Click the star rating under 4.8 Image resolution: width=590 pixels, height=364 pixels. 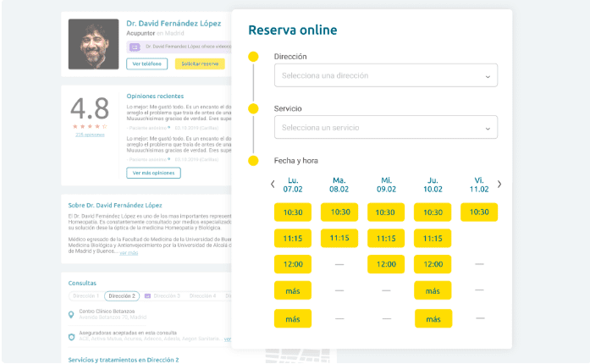pyautogui.click(x=90, y=126)
